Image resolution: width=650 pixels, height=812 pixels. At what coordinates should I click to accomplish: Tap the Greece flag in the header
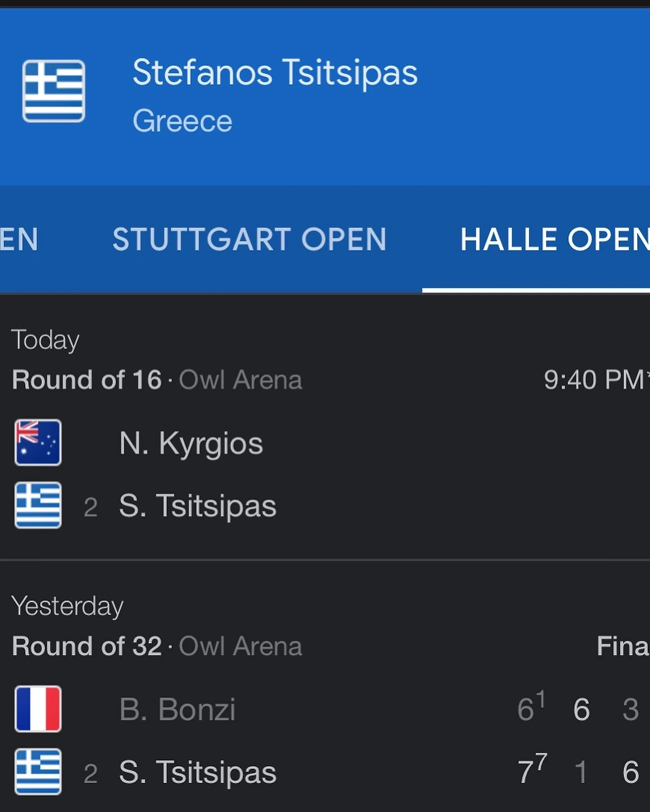point(53,91)
